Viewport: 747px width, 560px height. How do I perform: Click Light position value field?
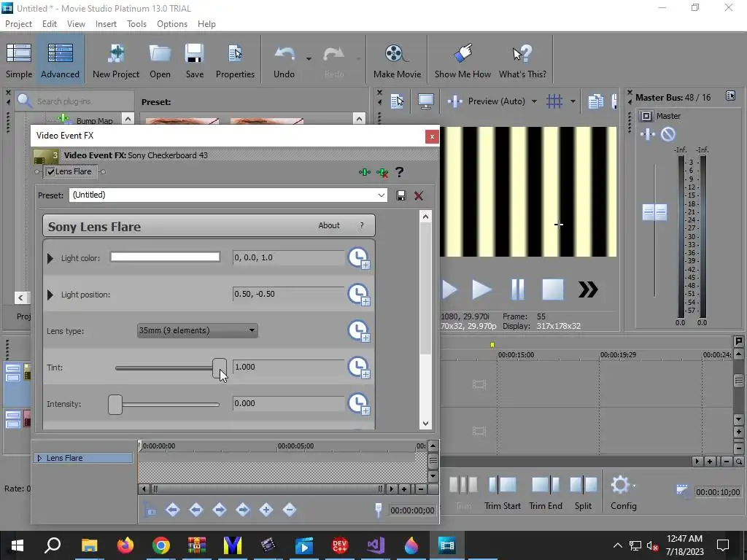pyautogui.click(x=288, y=294)
